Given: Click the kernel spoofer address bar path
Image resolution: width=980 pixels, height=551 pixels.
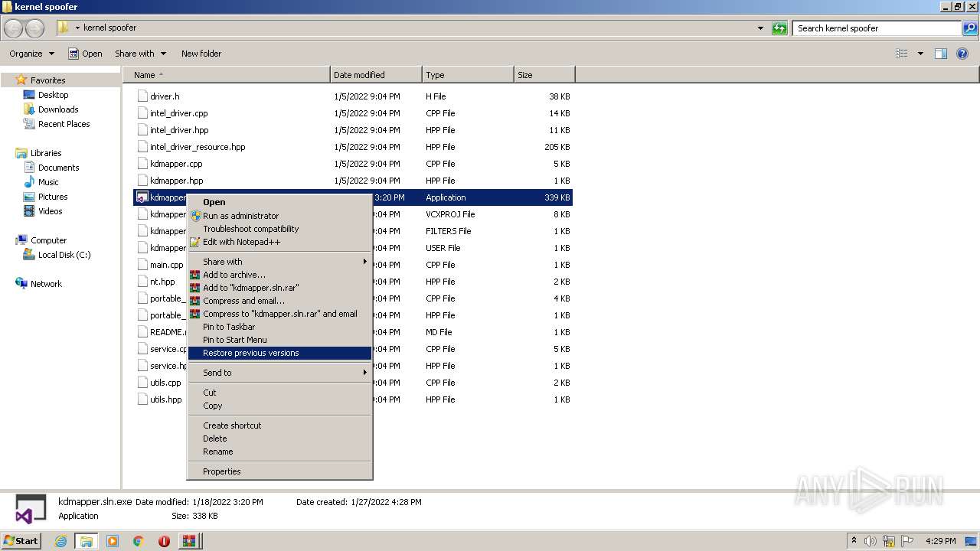Looking at the screenshot, I should (109, 28).
